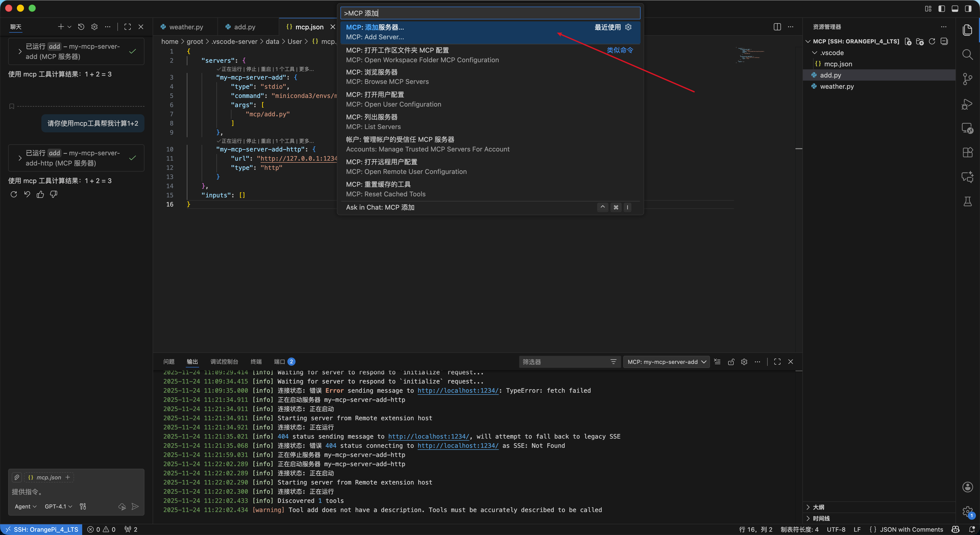This screenshot has height=535, width=980.
Task: Open the Search view in activity bar
Action: click(967, 54)
